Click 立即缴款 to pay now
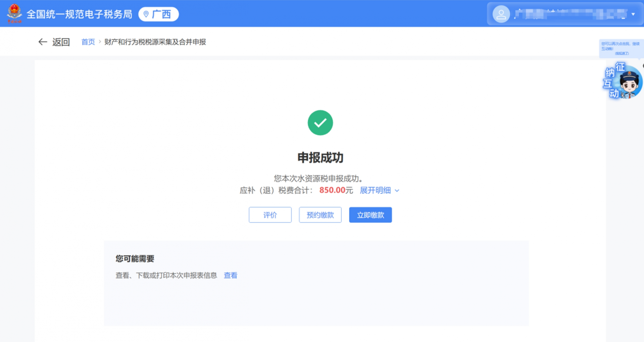The image size is (644, 342). pyautogui.click(x=370, y=215)
